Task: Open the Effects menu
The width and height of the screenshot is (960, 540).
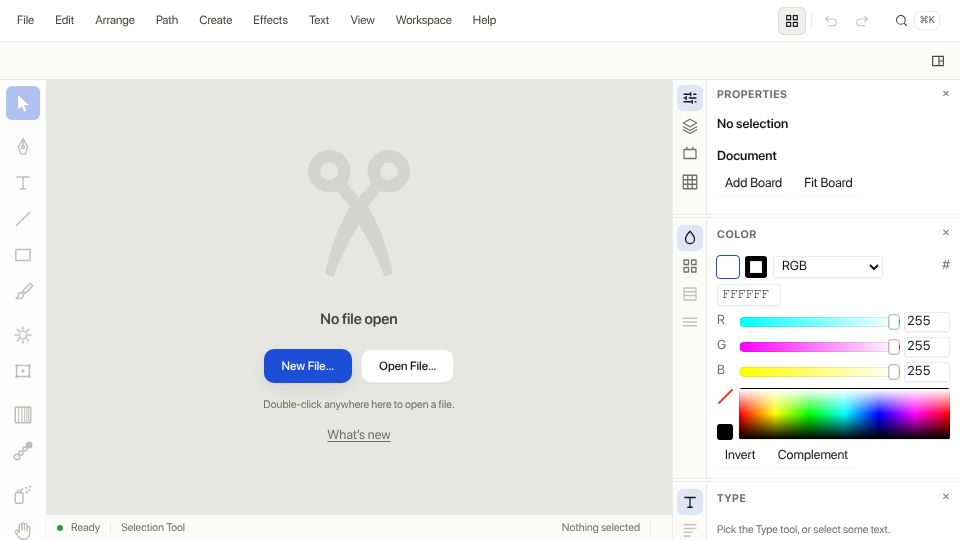Action: [270, 20]
